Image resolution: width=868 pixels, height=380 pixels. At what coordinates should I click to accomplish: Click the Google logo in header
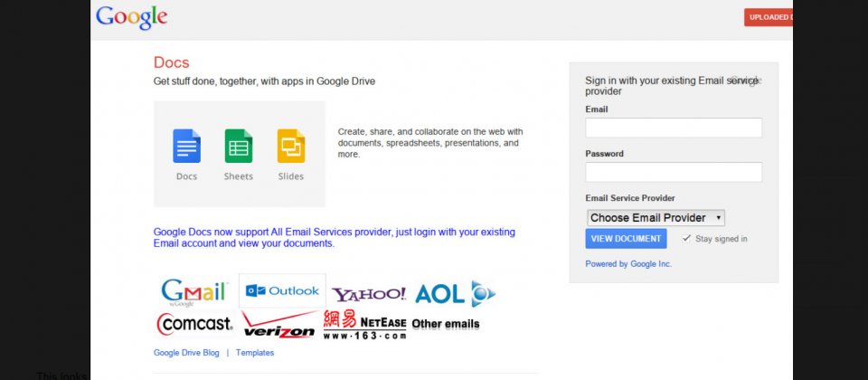131,17
